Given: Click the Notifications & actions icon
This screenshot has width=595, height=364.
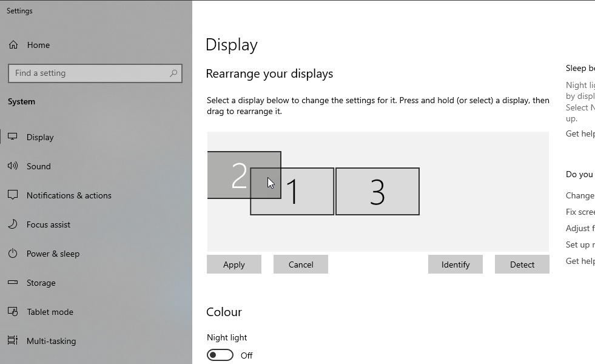Looking at the screenshot, I should 13,195.
